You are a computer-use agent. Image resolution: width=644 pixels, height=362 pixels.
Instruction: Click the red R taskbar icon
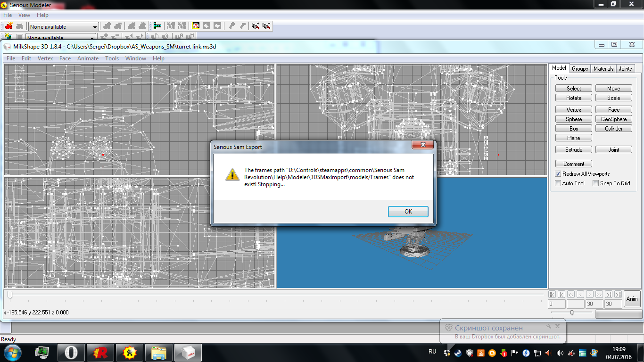coord(100,353)
